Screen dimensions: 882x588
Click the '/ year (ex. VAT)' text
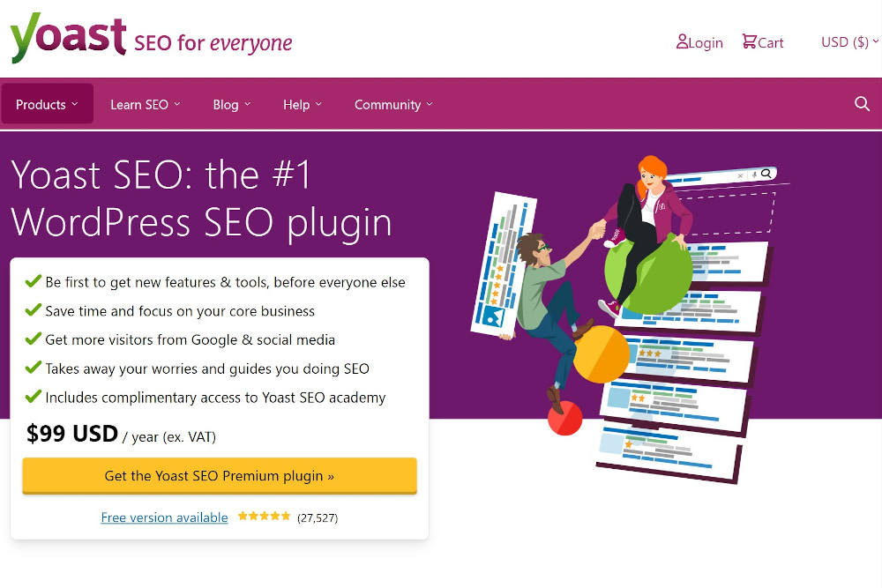169,436
